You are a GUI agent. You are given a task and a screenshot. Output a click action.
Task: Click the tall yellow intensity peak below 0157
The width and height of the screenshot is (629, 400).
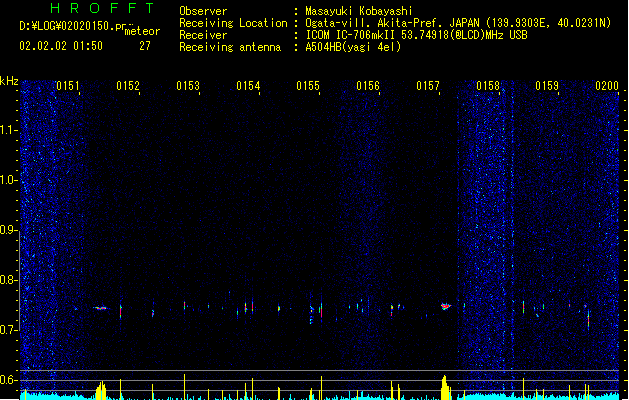(444, 388)
